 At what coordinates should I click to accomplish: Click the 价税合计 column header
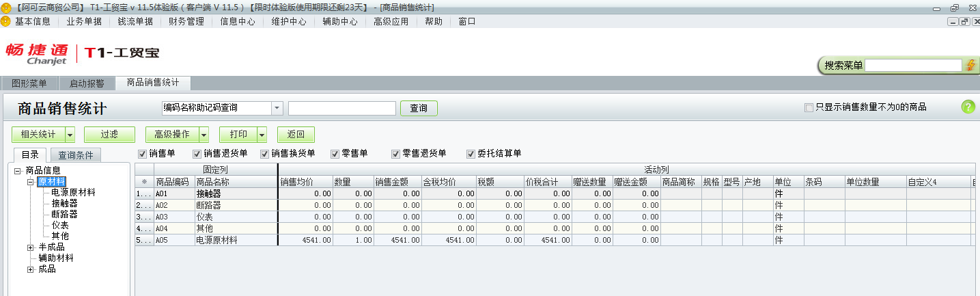tap(548, 183)
